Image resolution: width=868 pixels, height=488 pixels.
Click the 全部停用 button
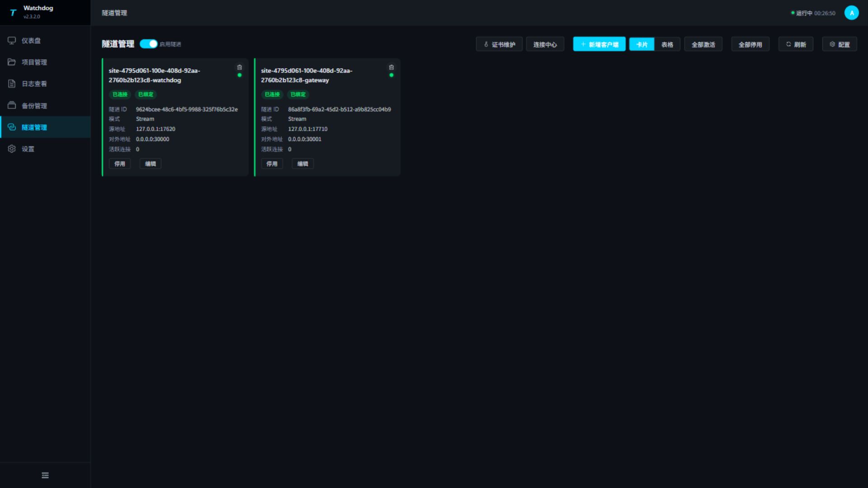(750, 44)
